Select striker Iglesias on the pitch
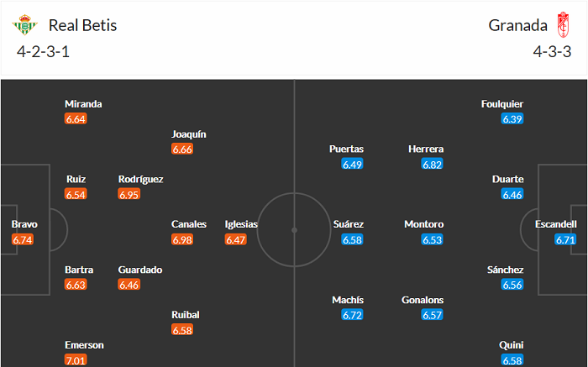This screenshot has width=588, height=367. [x=241, y=224]
